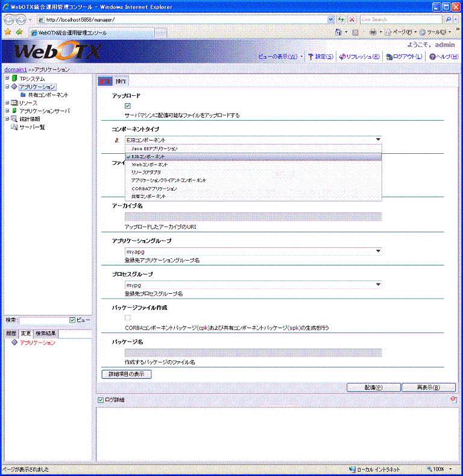Open the アプリケーショングループ myapg dropdown
The image size is (463, 476).
[x=378, y=251]
